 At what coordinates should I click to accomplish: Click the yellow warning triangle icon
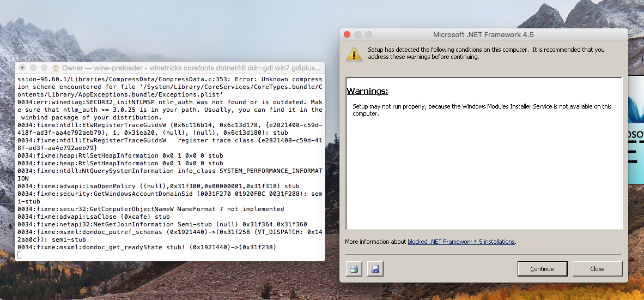coord(354,54)
